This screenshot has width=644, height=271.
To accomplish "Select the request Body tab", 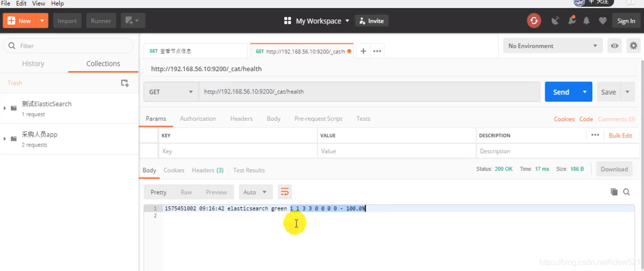I will pos(274,118).
